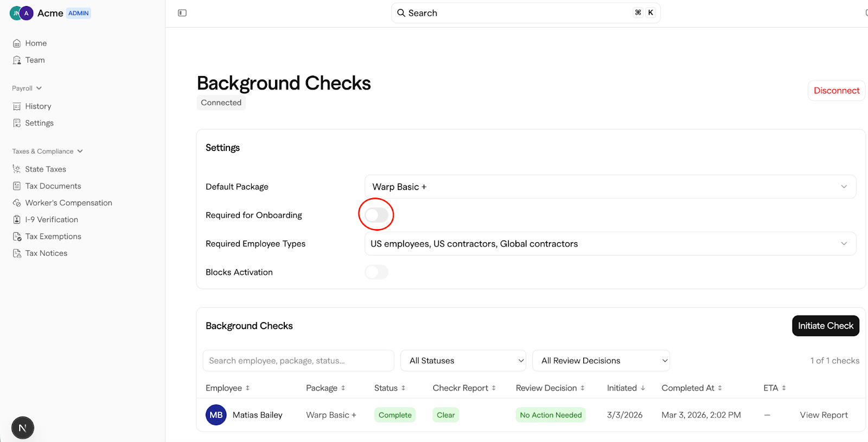
Task: Click the Complete status badge
Action: click(395, 415)
